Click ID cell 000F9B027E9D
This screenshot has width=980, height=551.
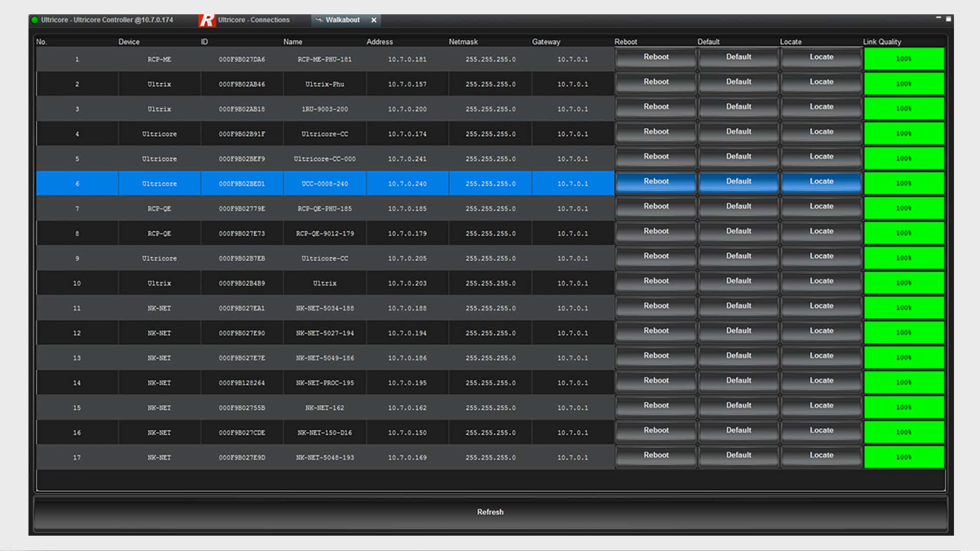tap(242, 458)
